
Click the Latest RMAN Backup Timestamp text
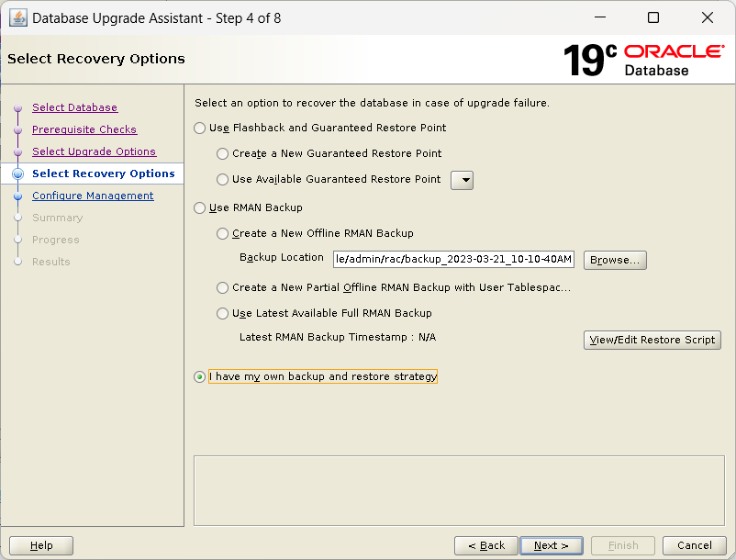pos(338,337)
